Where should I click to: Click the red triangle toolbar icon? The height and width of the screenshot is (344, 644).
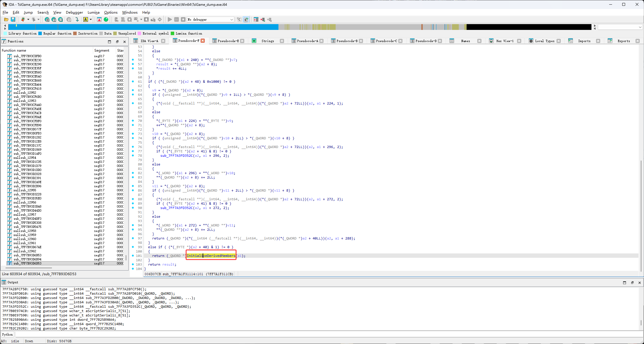(x=99, y=19)
